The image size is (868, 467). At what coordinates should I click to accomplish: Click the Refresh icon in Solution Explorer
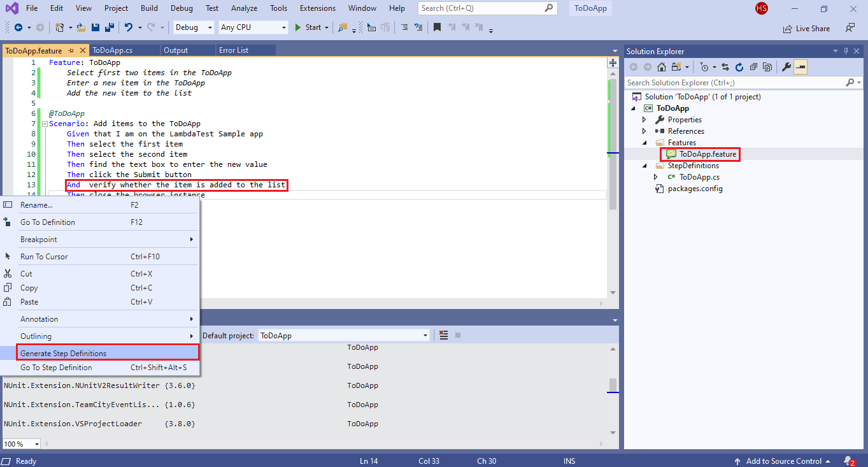click(x=739, y=67)
